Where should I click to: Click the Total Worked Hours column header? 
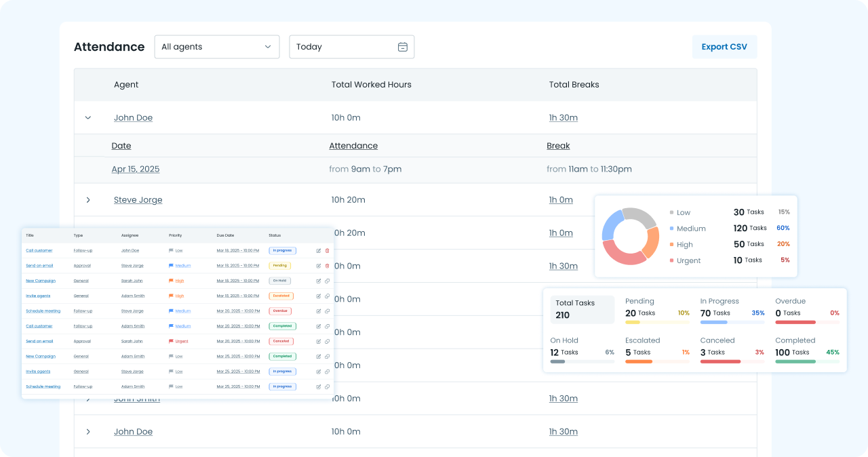[x=371, y=85]
